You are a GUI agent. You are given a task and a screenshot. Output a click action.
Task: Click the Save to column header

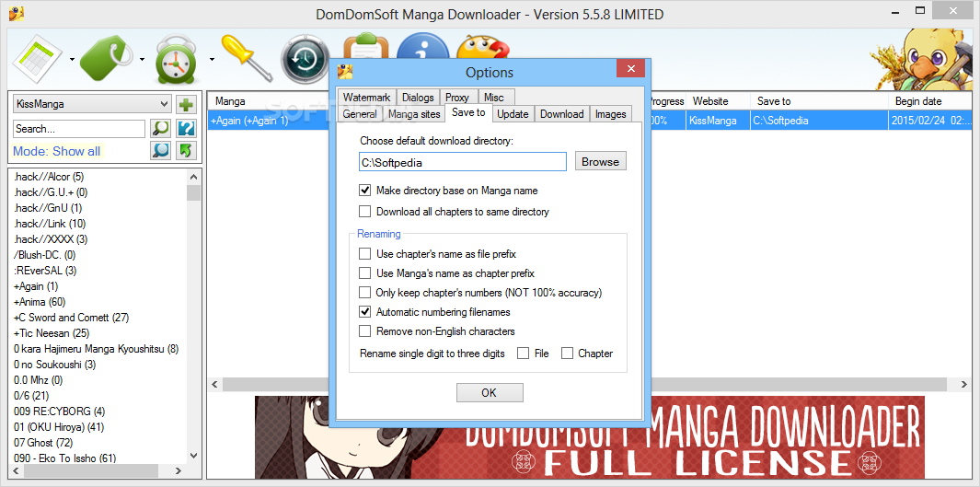point(819,101)
